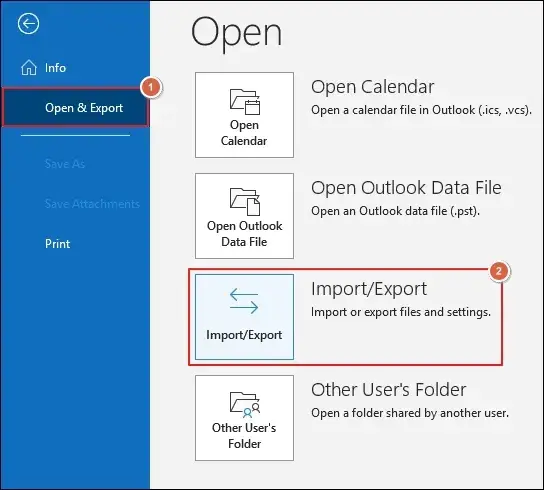
Task: Click the Info home icon
Action: [x=28, y=67]
